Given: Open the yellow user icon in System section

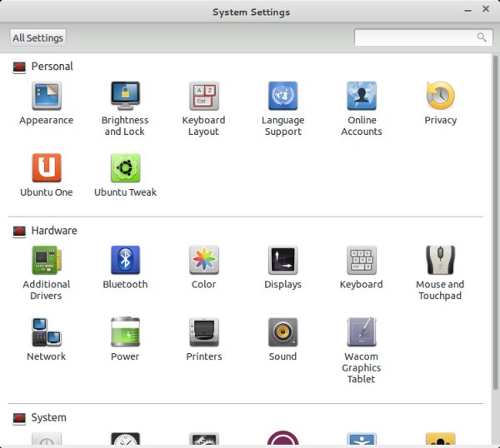Looking at the screenshot, I should pyautogui.click(x=440, y=439).
